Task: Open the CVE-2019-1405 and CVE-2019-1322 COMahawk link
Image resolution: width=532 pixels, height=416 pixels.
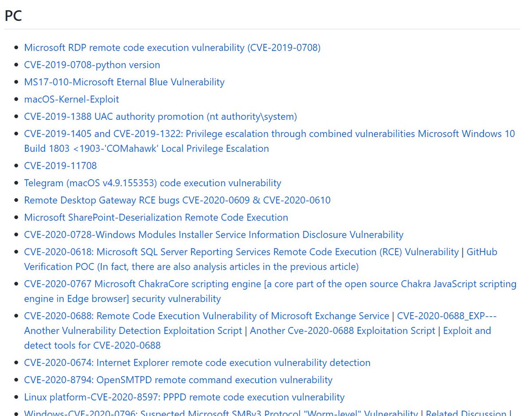Action: (270, 141)
